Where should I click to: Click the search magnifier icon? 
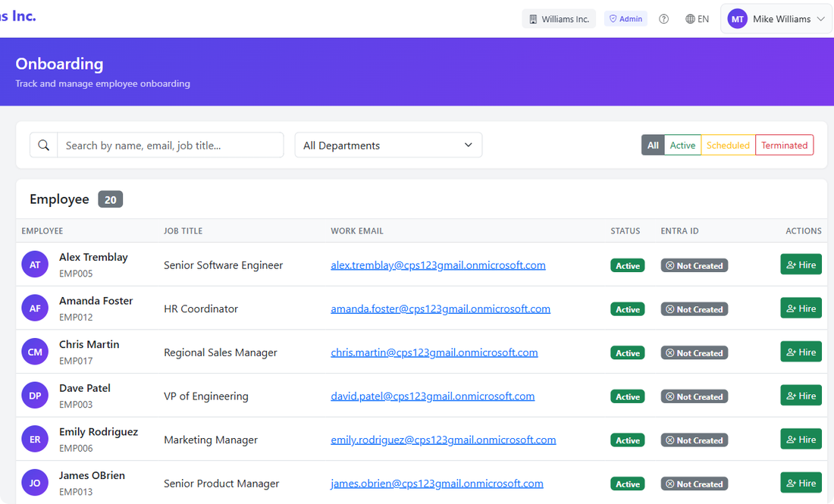43,144
